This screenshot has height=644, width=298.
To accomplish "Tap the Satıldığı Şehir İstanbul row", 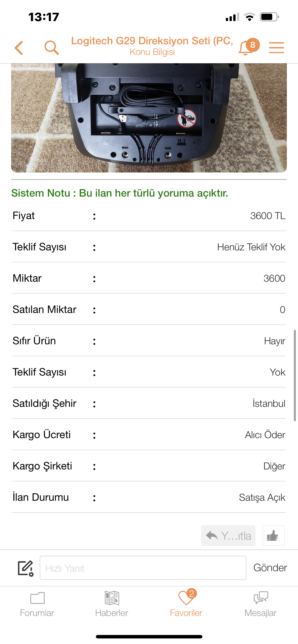I will click(149, 403).
